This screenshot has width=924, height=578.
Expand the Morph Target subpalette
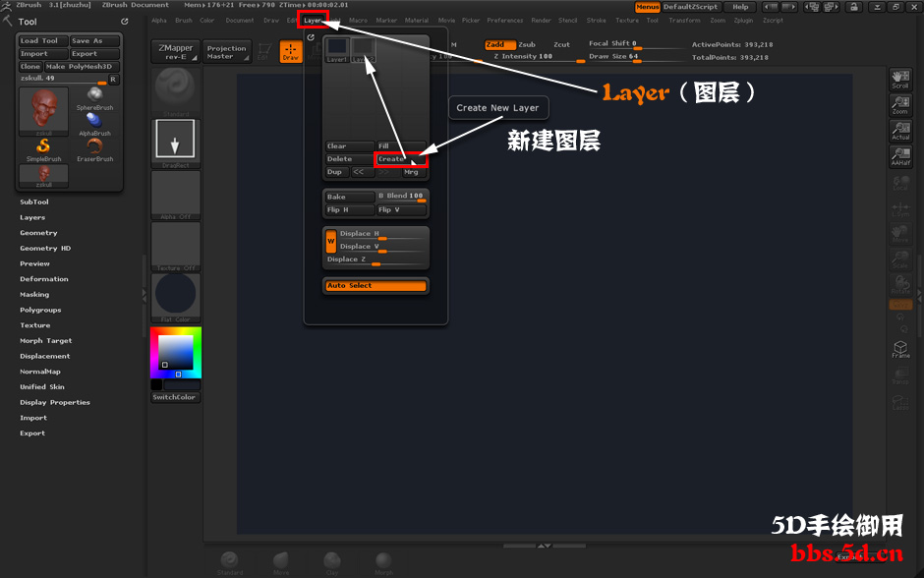pos(46,340)
